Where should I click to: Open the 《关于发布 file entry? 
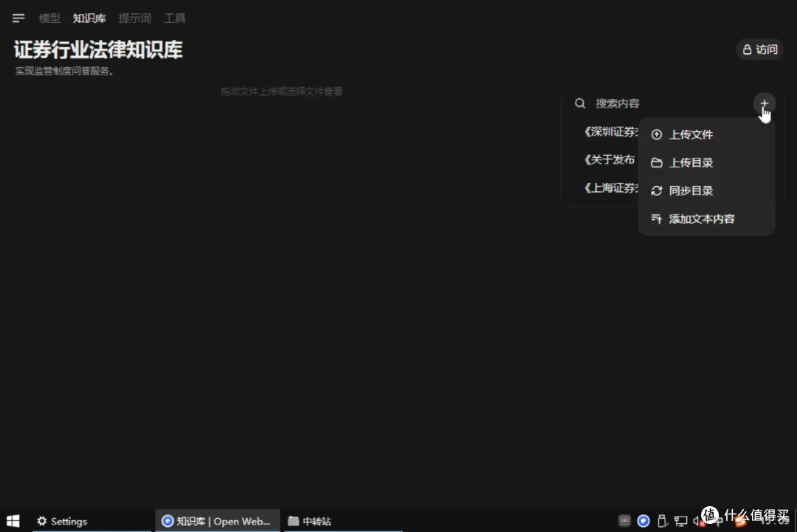609,160
